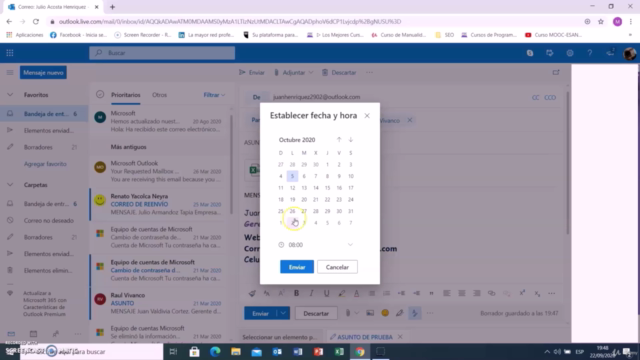Viewport: 640px width, 360px height.
Task: Toggle Bold formatting
Action: pyautogui.click(x=296, y=293)
